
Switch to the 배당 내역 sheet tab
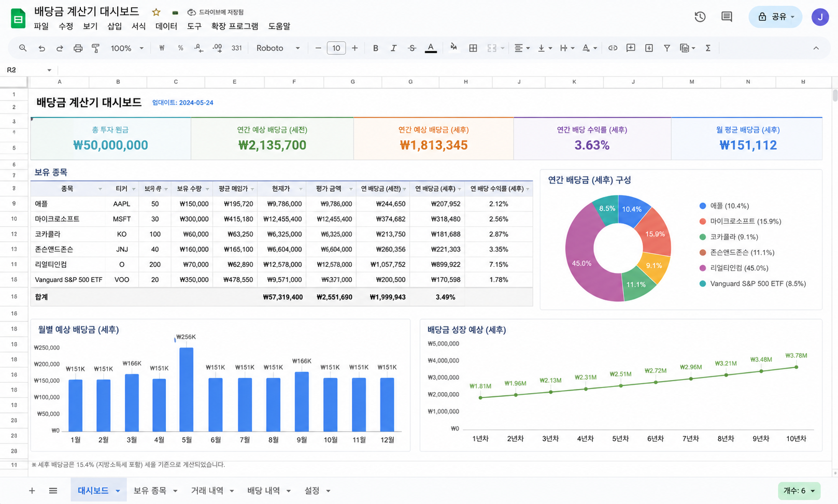point(268,491)
